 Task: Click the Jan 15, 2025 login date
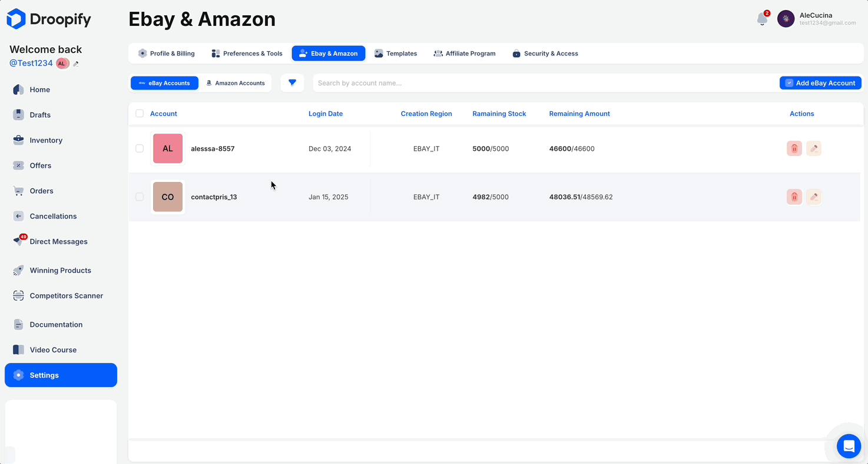tap(329, 197)
